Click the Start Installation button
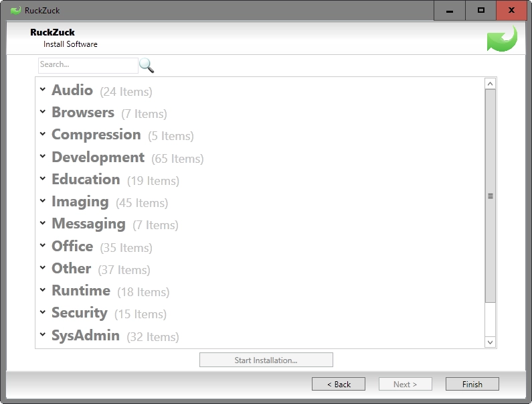Viewport: 532px width, 404px height. point(266,360)
